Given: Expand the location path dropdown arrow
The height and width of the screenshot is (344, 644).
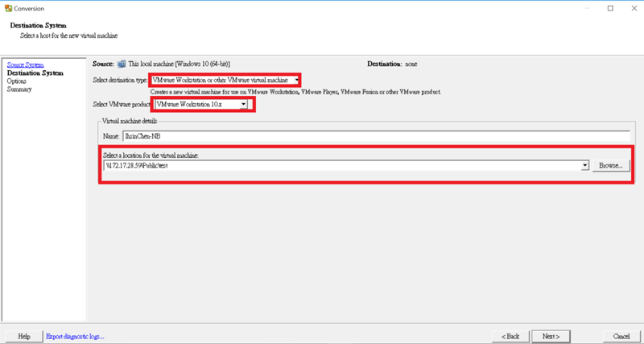Looking at the screenshot, I should (x=586, y=166).
